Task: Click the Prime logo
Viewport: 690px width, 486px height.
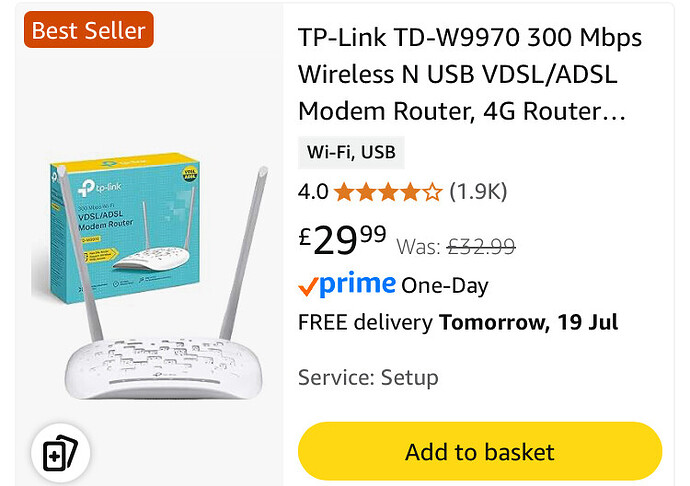Action: tap(357, 284)
